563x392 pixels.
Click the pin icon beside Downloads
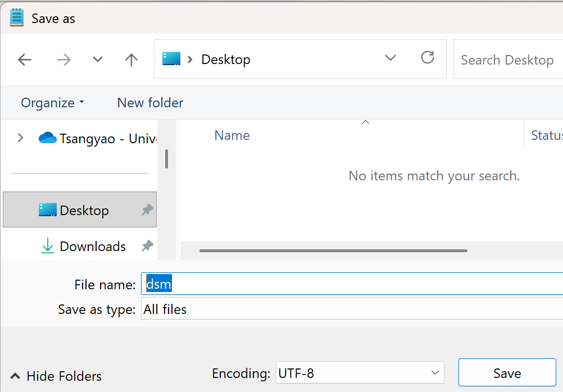(147, 246)
